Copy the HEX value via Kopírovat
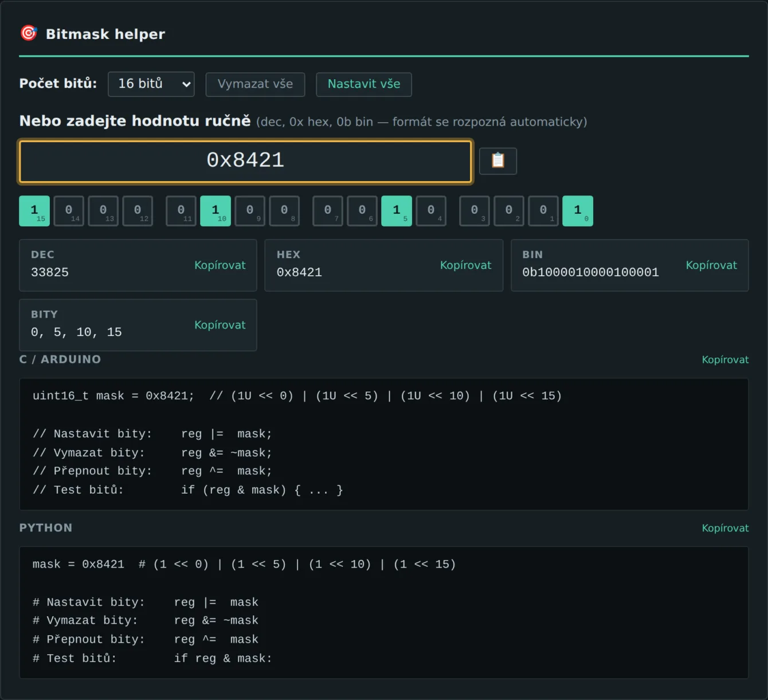 tap(465, 265)
